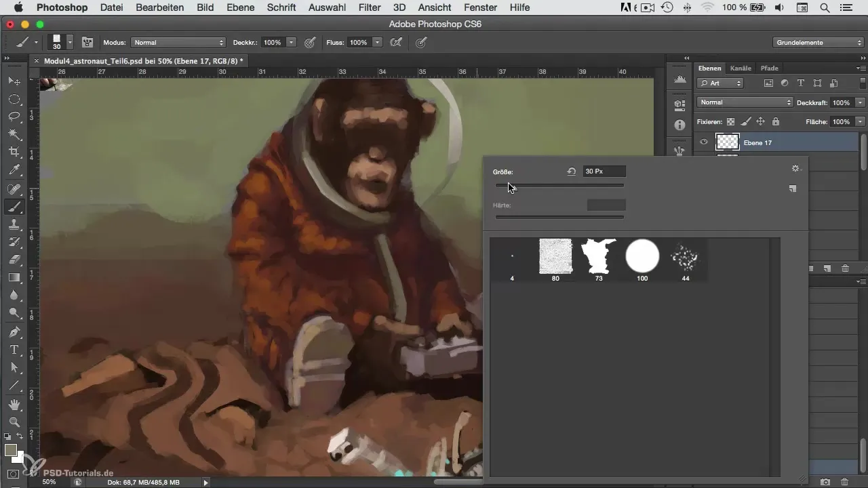The width and height of the screenshot is (868, 488).
Task: Select the Zoom tool
Action: pos(14,422)
